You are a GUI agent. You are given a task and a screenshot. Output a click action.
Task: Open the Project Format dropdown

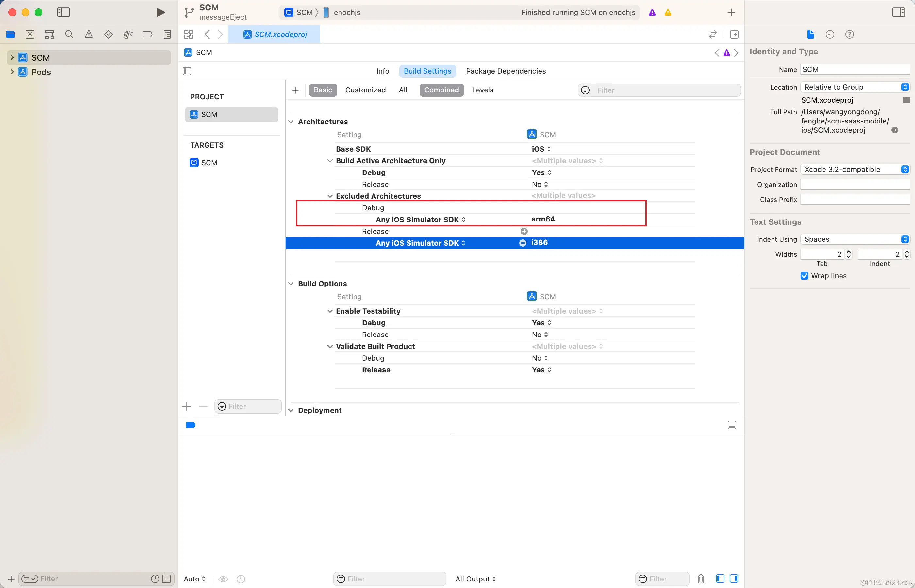[855, 169]
